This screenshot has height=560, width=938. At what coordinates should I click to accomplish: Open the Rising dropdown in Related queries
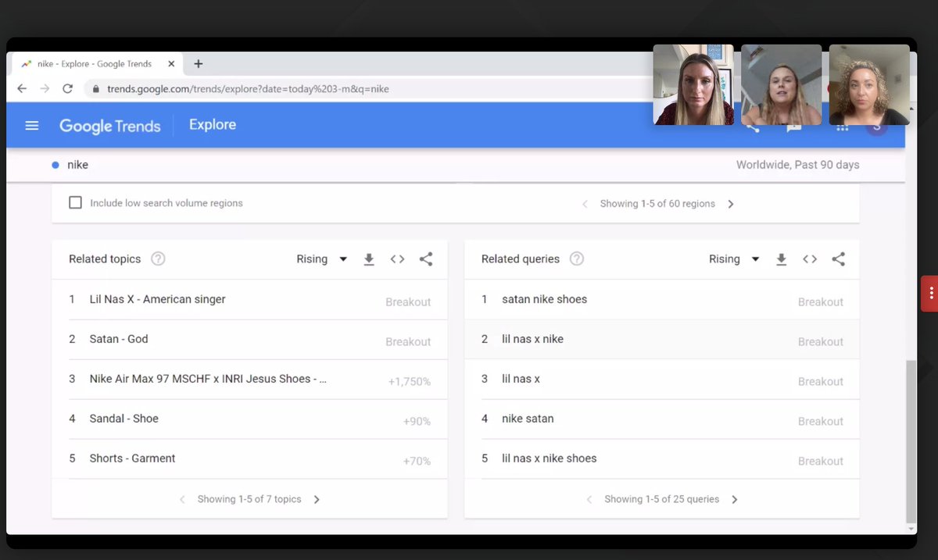click(734, 259)
